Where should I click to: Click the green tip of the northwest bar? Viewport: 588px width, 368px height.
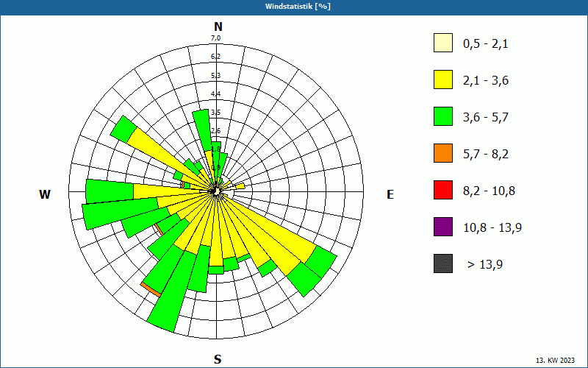point(124,130)
